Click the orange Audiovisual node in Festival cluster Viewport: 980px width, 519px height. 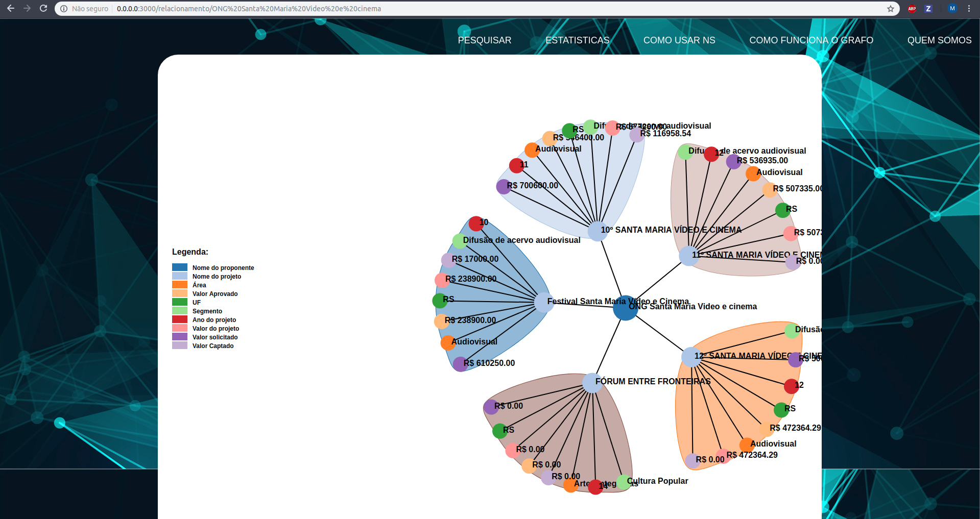pos(448,342)
